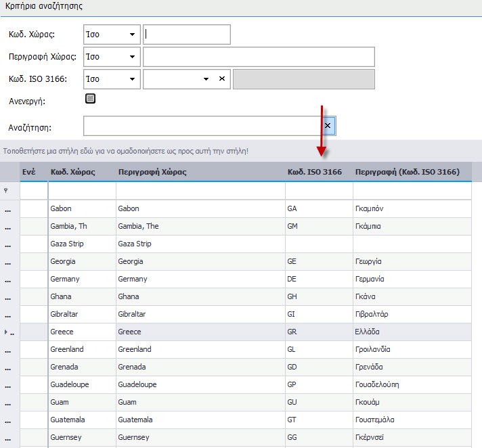Open the row menu dots beside Germany

click(9, 279)
